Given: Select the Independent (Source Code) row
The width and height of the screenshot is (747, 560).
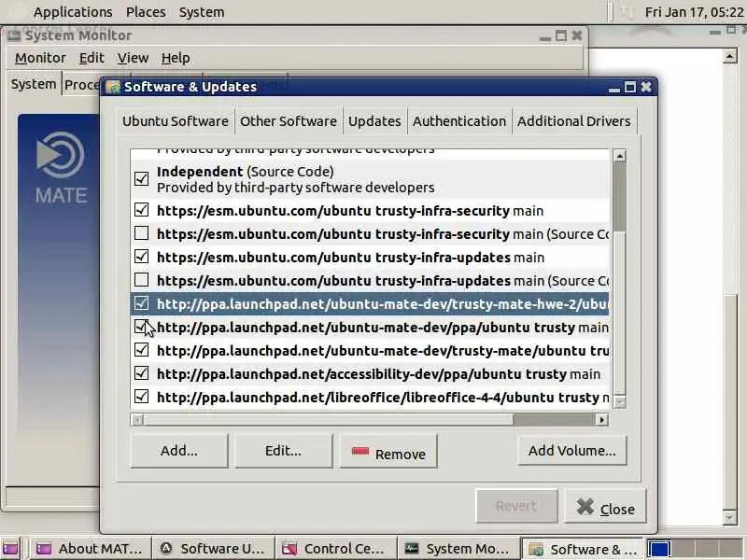Looking at the screenshot, I should [369, 179].
